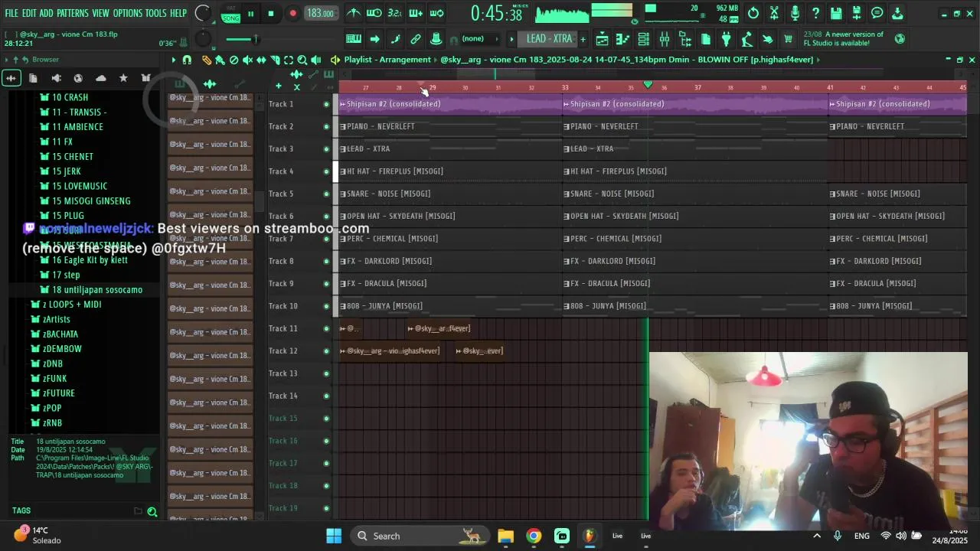This screenshot has width=980, height=551.
Task: Click the microphone one-click recording icon
Action: [x=795, y=13]
